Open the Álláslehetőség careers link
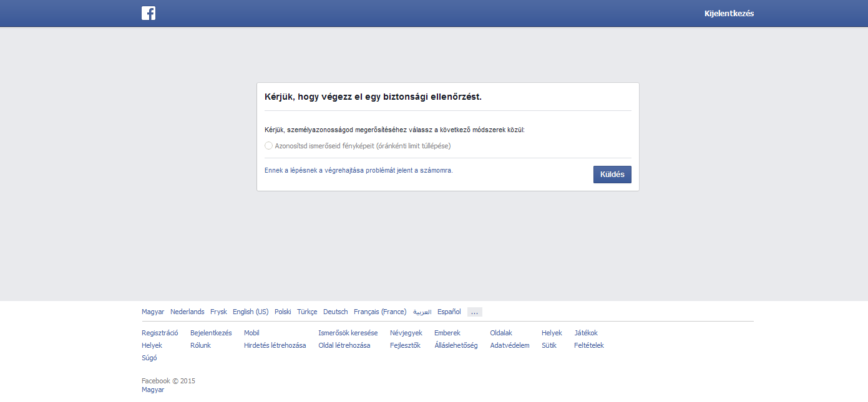Image resolution: width=868 pixels, height=402 pixels. pyautogui.click(x=456, y=345)
